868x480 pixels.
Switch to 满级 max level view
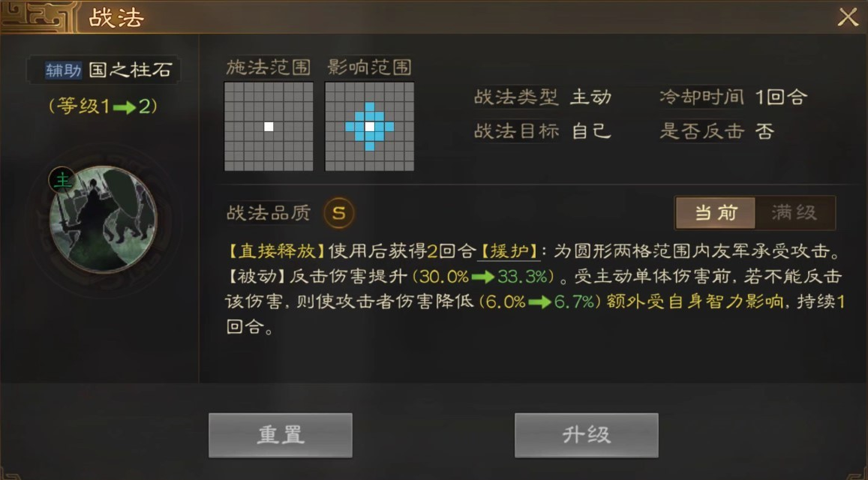coord(794,212)
